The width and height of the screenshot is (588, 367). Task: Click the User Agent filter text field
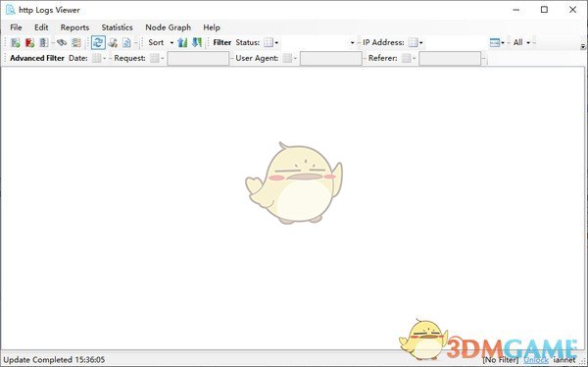[331, 58]
